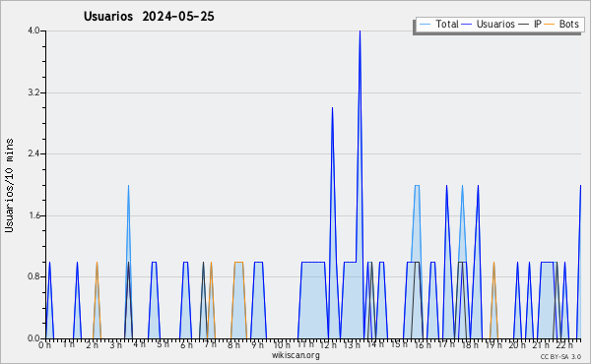Viewport: 591px width, 364px height.
Task: Click the 4.0 y-axis value
Action: tap(33, 30)
